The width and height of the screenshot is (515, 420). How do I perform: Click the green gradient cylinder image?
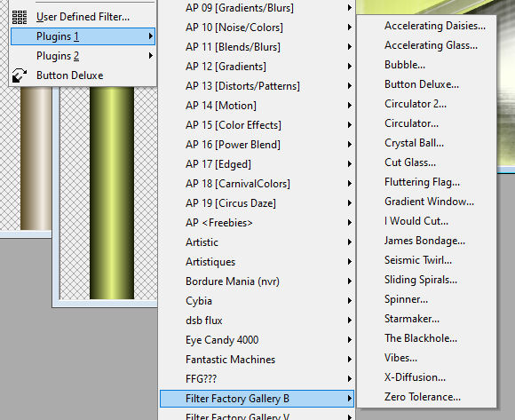(x=112, y=193)
